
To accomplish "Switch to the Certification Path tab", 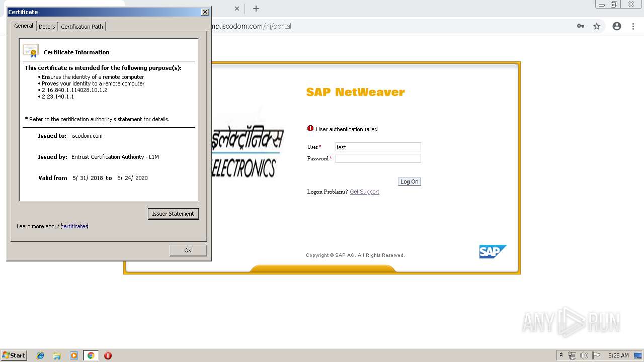I will click(82, 27).
